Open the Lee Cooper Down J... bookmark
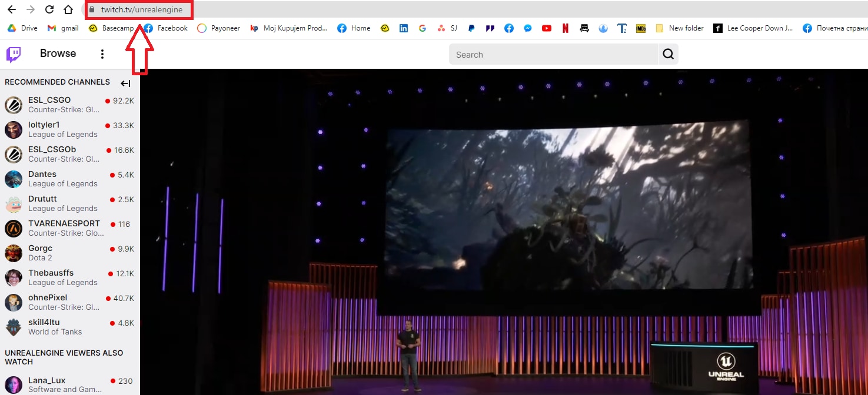The height and width of the screenshot is (395, 868). tap(753, 28)
